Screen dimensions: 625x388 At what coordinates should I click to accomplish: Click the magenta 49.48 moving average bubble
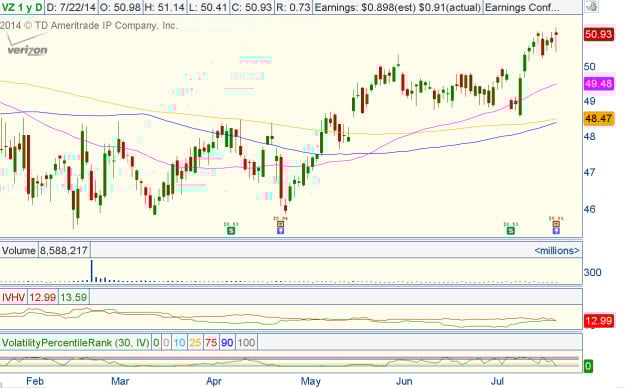[599, 84]
